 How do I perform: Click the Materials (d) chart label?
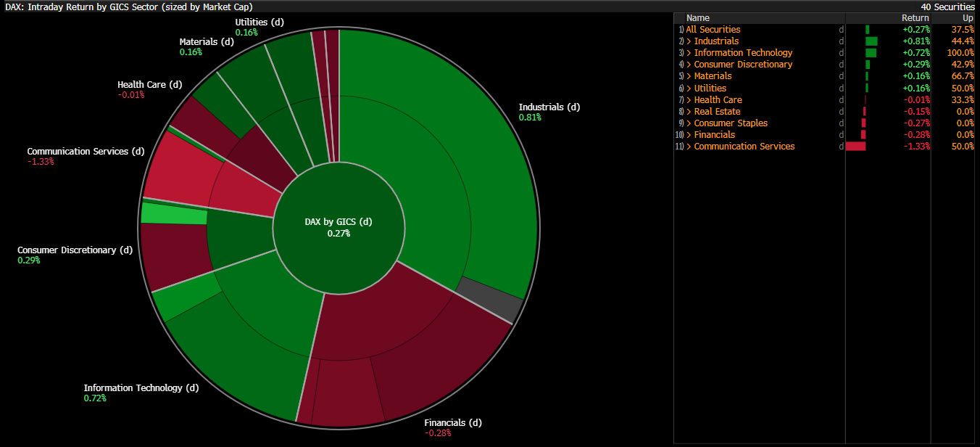coord(207,42)
